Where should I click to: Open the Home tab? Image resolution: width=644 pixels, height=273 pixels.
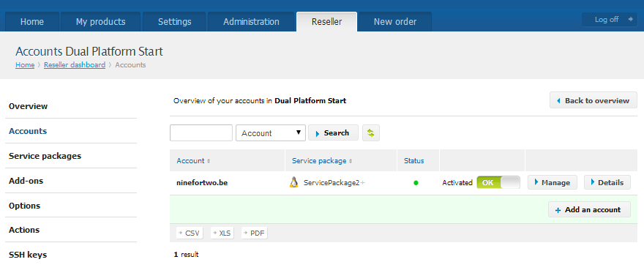32,22
